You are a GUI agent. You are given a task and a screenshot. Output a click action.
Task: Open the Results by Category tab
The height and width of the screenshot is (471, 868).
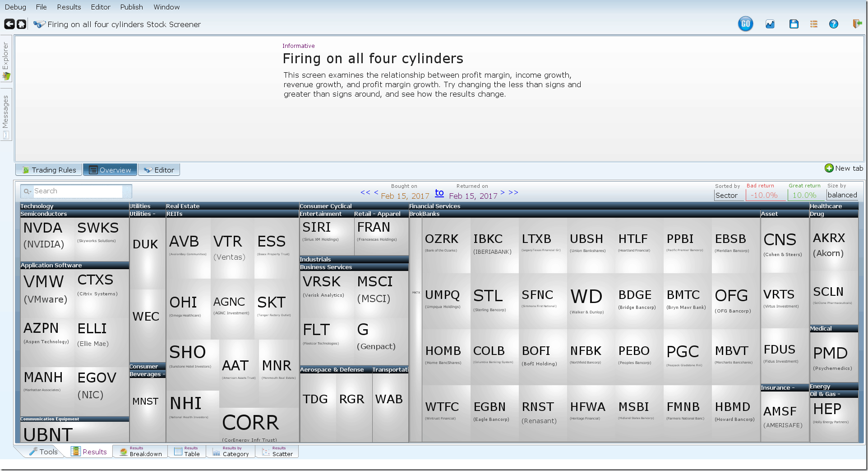(231, 452)
